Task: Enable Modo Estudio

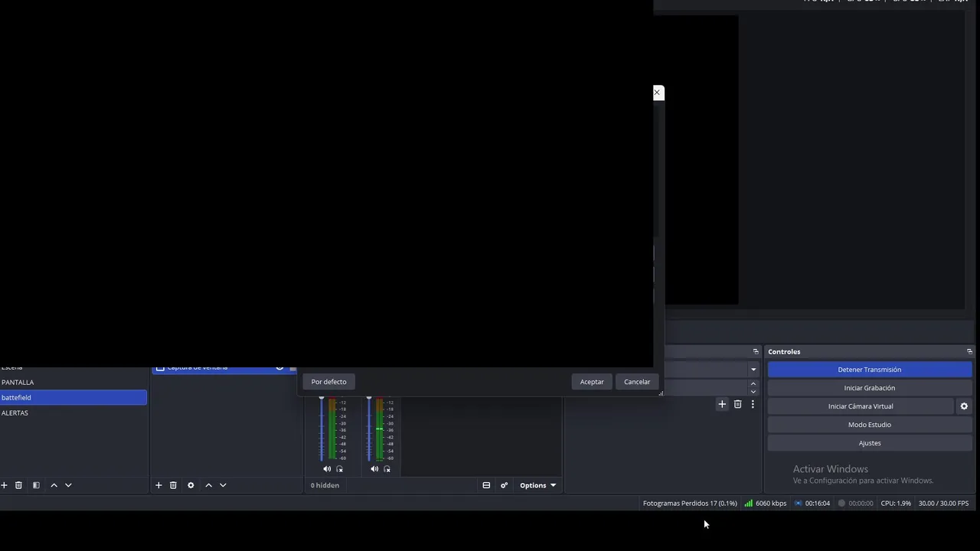Action: [x=870, y=425]
